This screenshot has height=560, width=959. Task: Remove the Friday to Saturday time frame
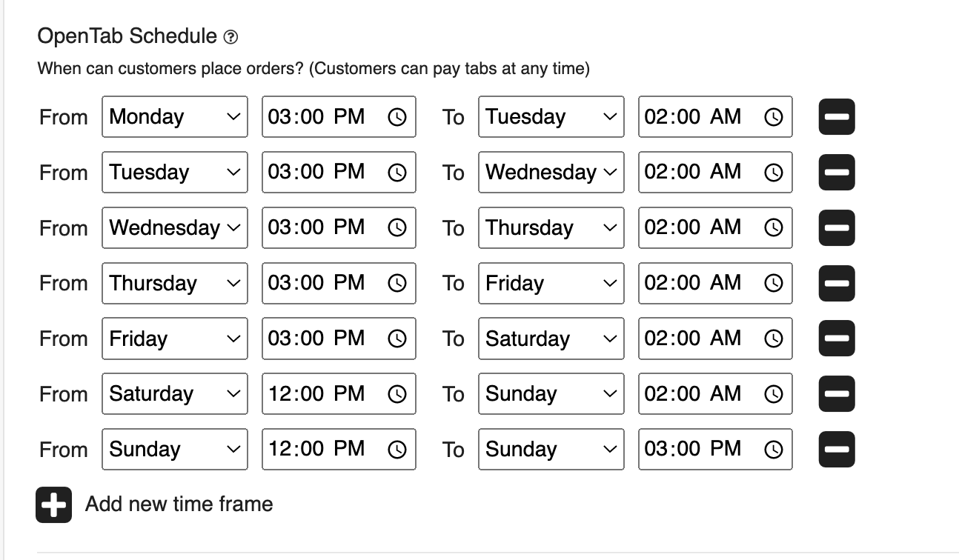[837, 339]
